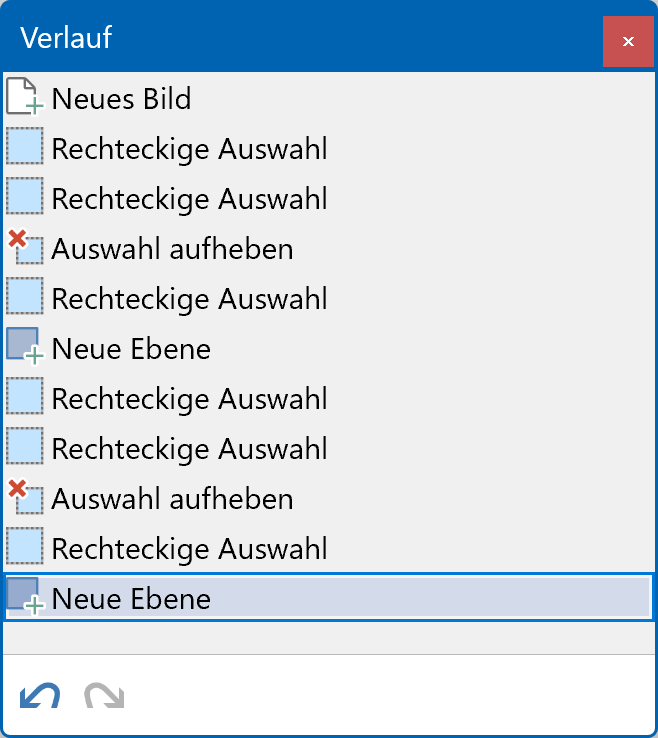The height and width of the screenshot is (738, 658).
Task: Jump to the first Rechteckige Auswahl step
Action: [x=189, y=149]
